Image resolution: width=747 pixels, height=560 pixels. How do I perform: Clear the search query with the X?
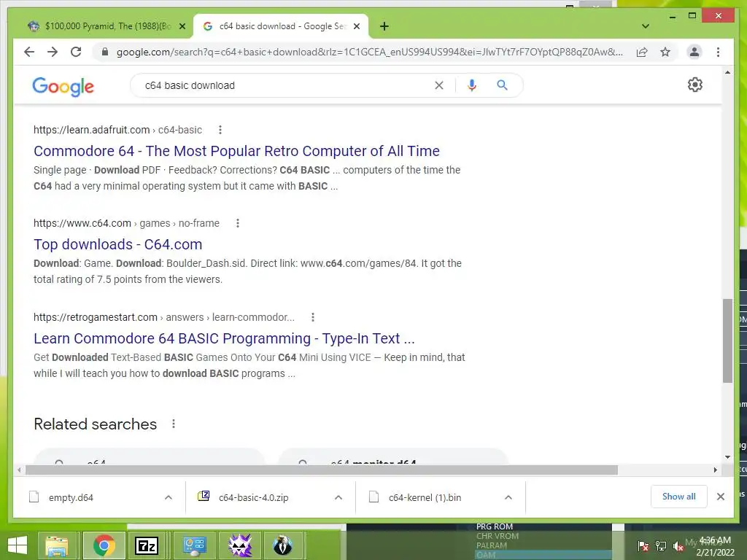438,85
